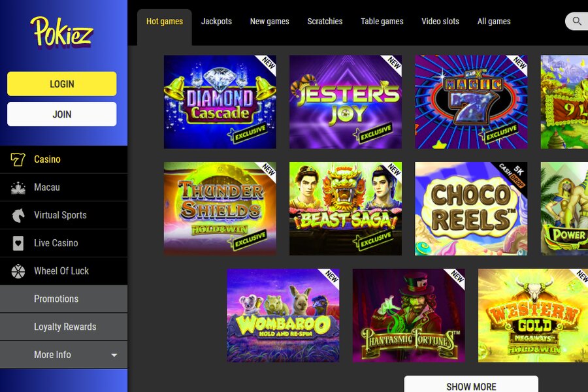This screenshot has width=588, height=392.
Task: Open the More Info menu
Action: click(64, 355)
